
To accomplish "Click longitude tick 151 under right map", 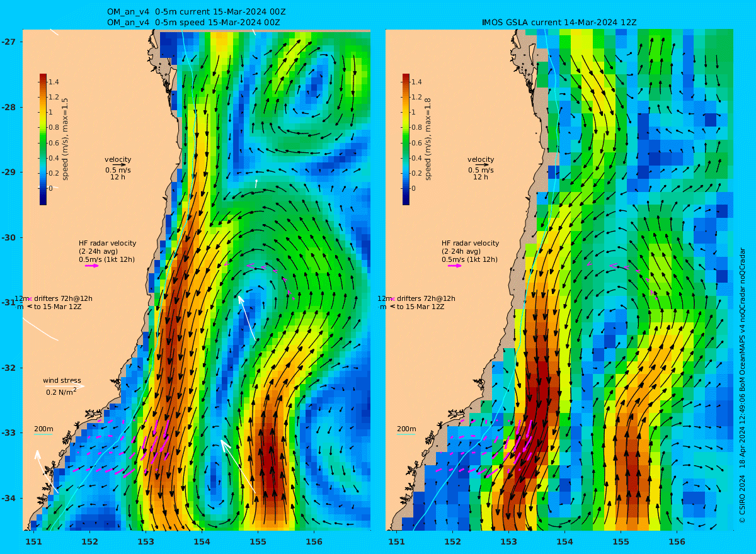I will (396, 541).
